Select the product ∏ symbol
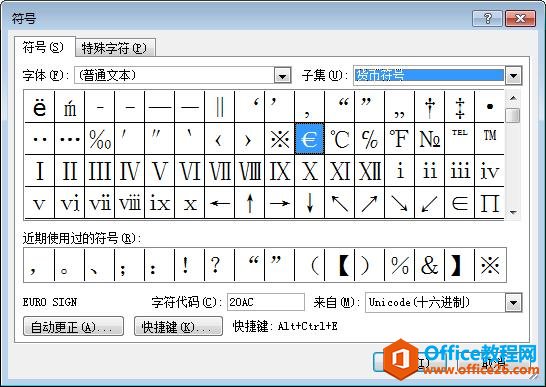Image resolution: width=546 pixels, height=387 pixels. (489, 203)
